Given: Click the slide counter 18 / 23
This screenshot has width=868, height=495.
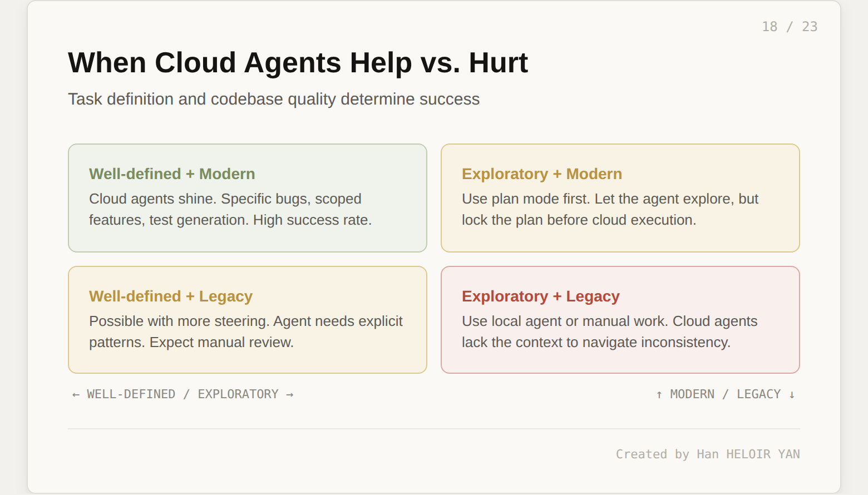Looking at the screenshot, I should pos(790,27).
